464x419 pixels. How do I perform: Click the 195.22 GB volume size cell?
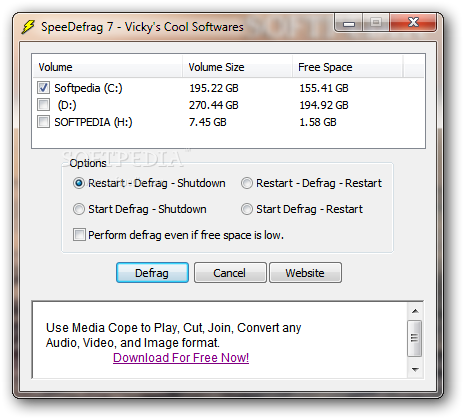pos(214,88)
